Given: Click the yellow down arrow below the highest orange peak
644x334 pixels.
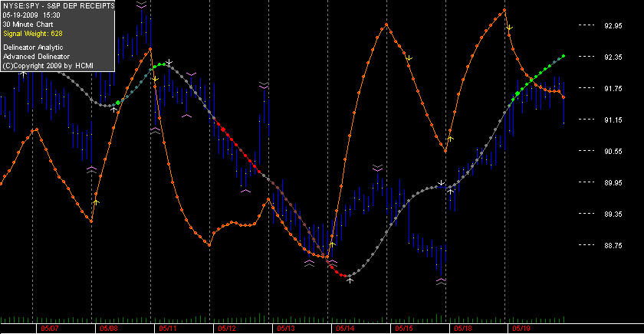Looking at the screenshot, I should coord(509,28).
